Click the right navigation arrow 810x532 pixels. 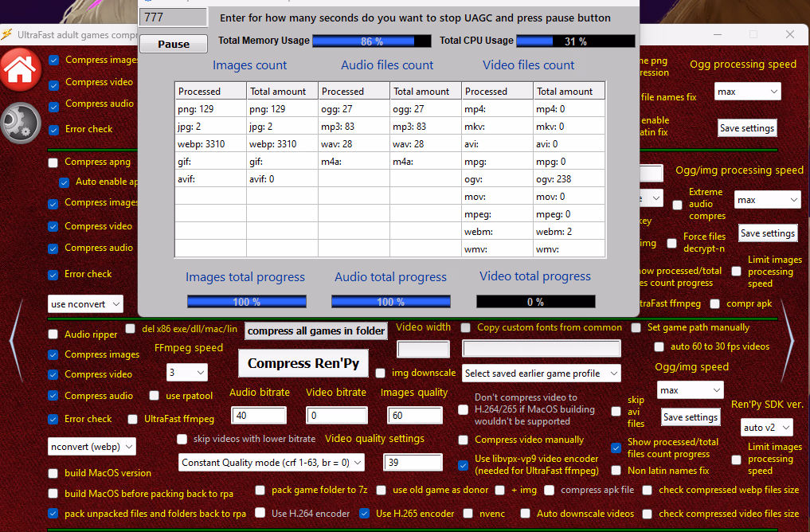pos(787,337)
